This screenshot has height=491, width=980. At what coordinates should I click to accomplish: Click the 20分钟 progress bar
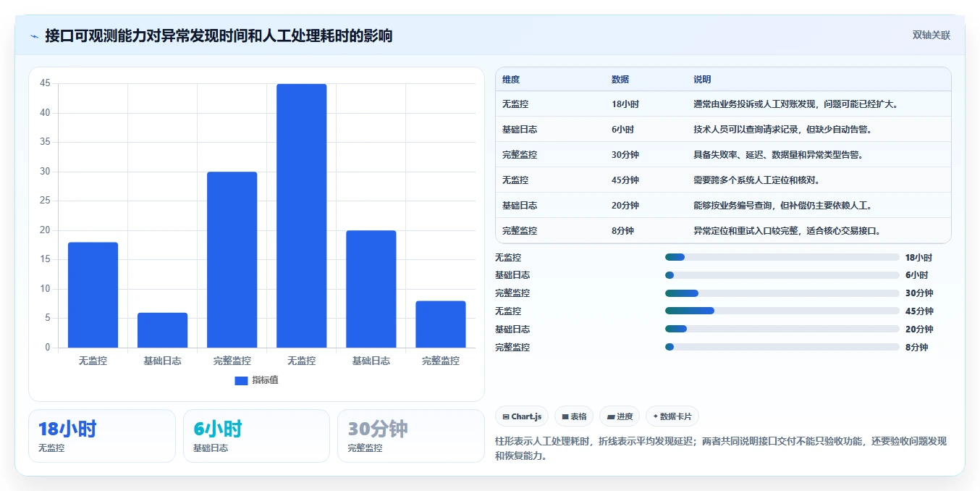pos(782,329)
